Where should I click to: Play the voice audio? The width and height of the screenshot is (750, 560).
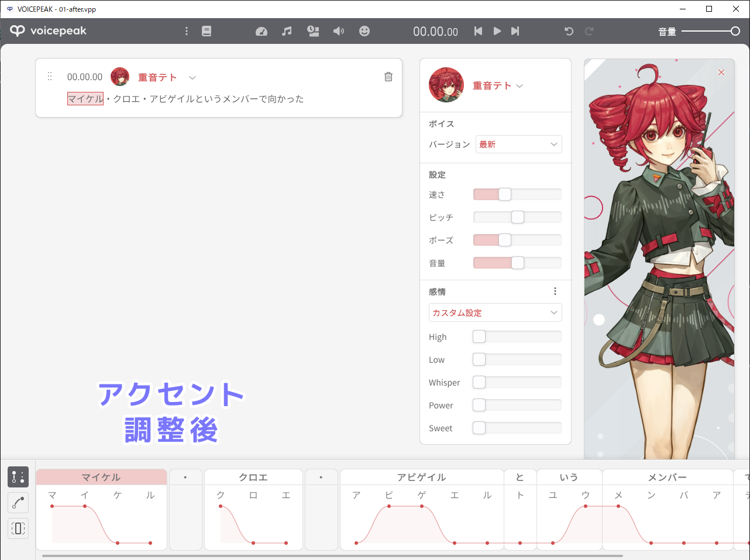tap(497, 31)
